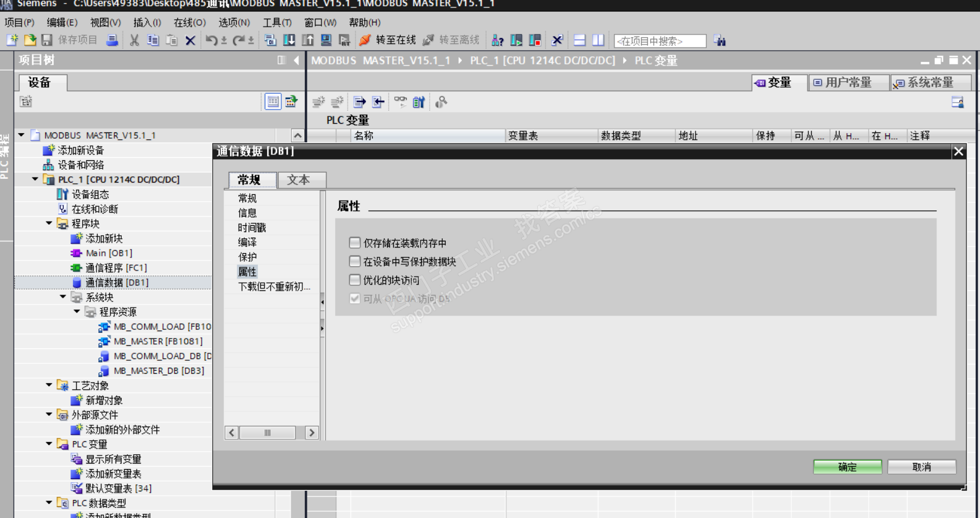Collapse the MODBUS MASTER_V15.1_1 project node
Screen dimensions: 980x518
tap(22, 135)
